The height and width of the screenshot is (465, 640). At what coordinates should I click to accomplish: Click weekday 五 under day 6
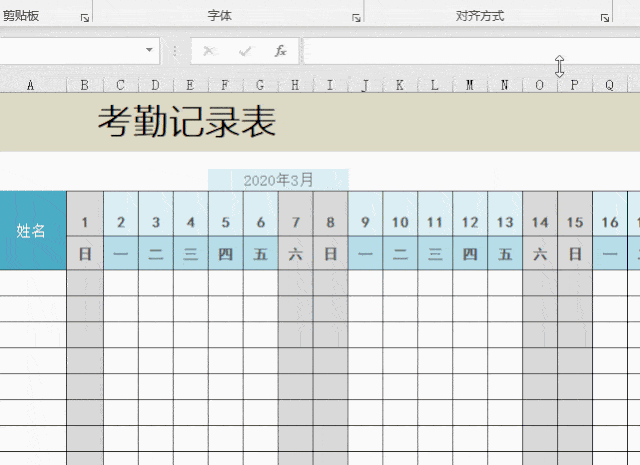point(260,254)
